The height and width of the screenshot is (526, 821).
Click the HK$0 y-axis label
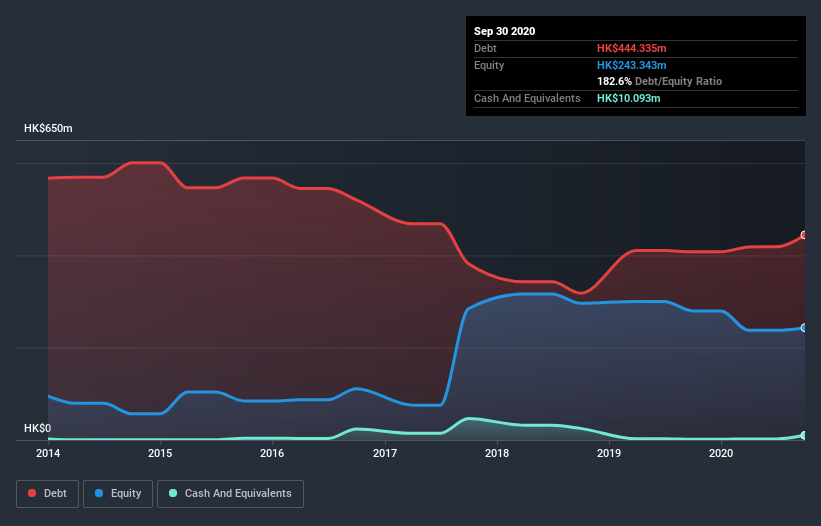coord(38,428)
